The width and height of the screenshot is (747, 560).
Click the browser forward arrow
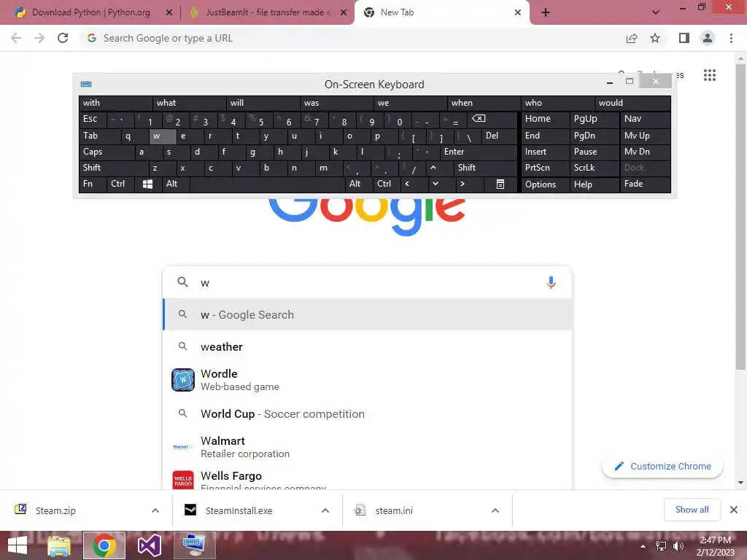pos(39,38)
